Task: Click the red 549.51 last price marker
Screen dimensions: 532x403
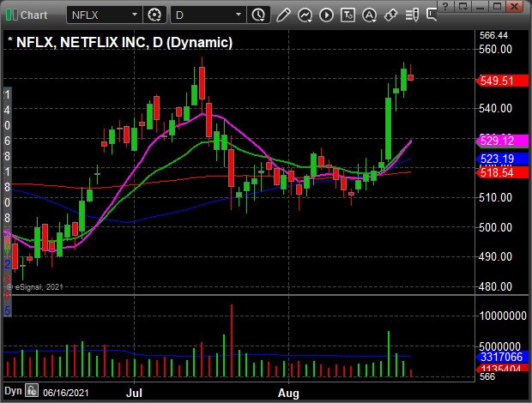Action: [x=503, y=81]
